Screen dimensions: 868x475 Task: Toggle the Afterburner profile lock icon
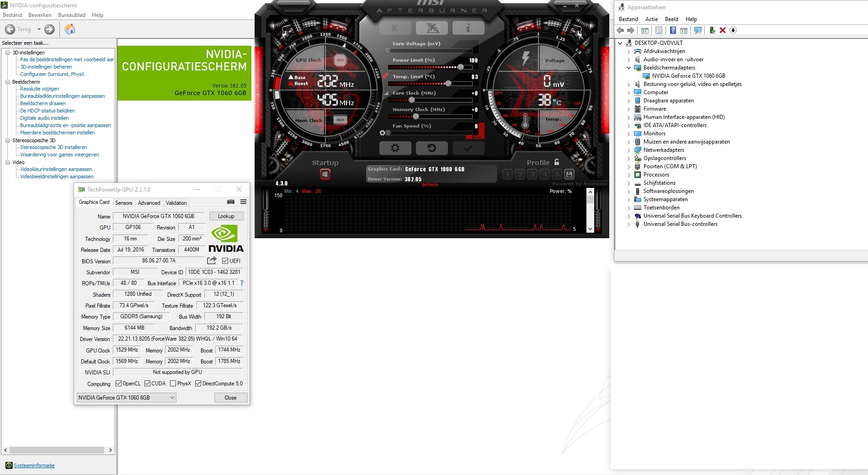click(x=557, y=162)
